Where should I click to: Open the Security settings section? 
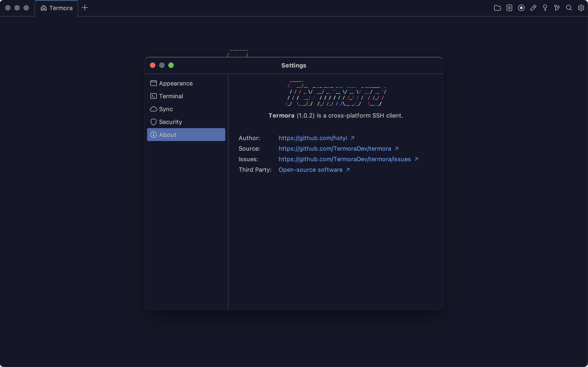186,122
